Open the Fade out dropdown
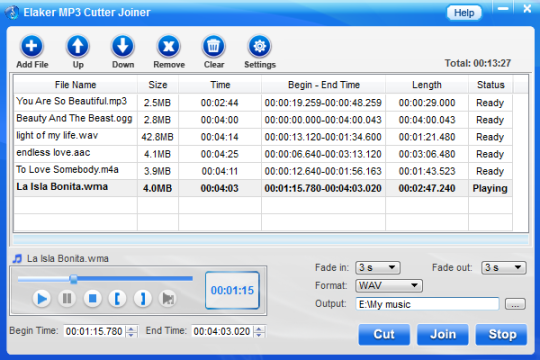The width and height of the screenshot is (540, 360). (504, 268)
